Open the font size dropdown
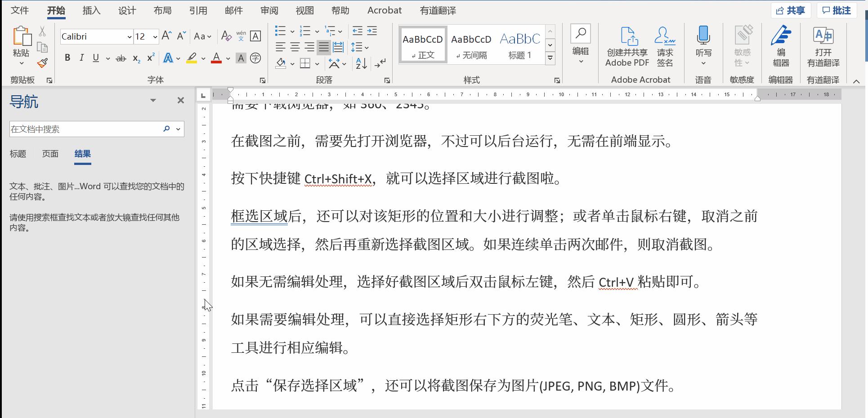Screen dimensions: 868x418 155,37
